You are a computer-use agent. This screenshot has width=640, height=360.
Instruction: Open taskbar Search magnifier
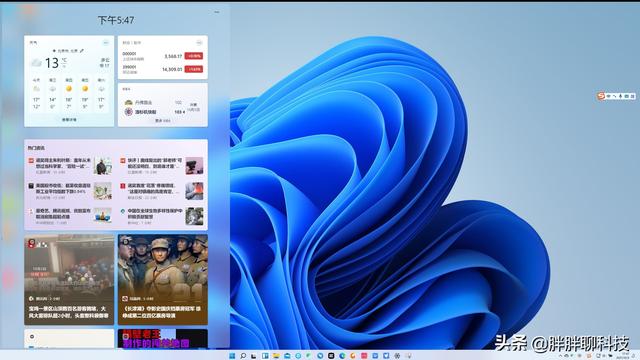(243, 356)
